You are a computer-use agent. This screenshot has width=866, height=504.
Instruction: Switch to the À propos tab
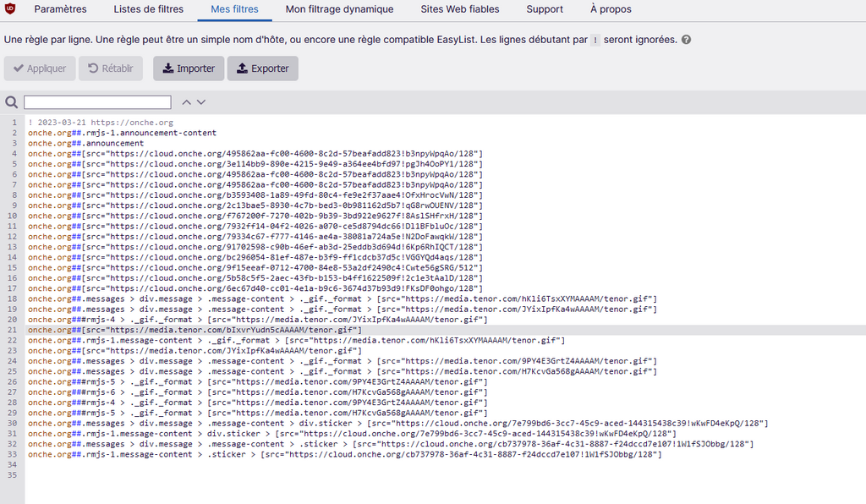pos(611,9)
